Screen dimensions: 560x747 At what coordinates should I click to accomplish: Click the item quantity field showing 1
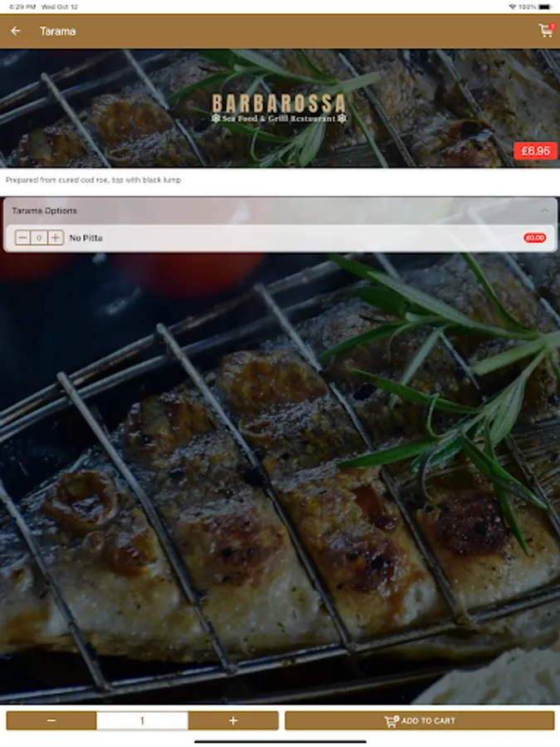(142, 720)
